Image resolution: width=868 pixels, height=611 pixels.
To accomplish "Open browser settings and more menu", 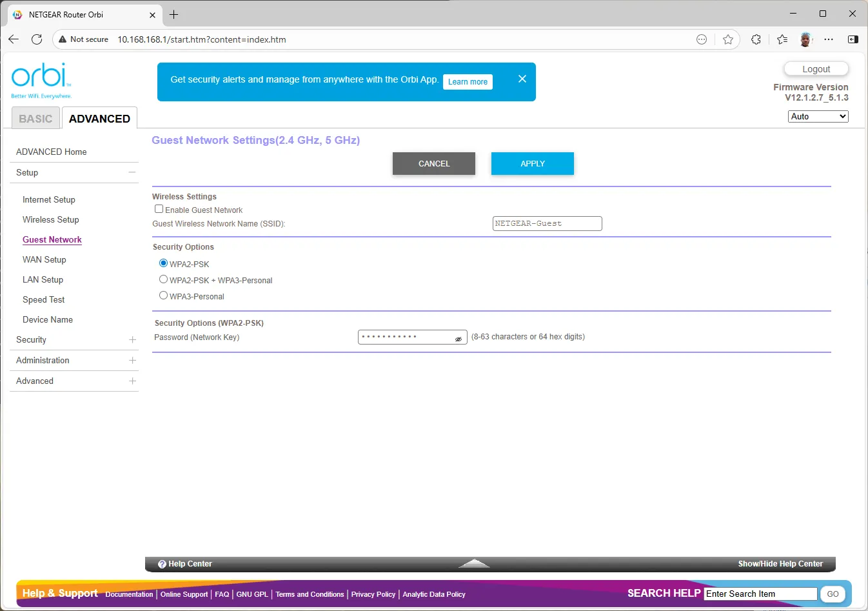I will (829, 39).
